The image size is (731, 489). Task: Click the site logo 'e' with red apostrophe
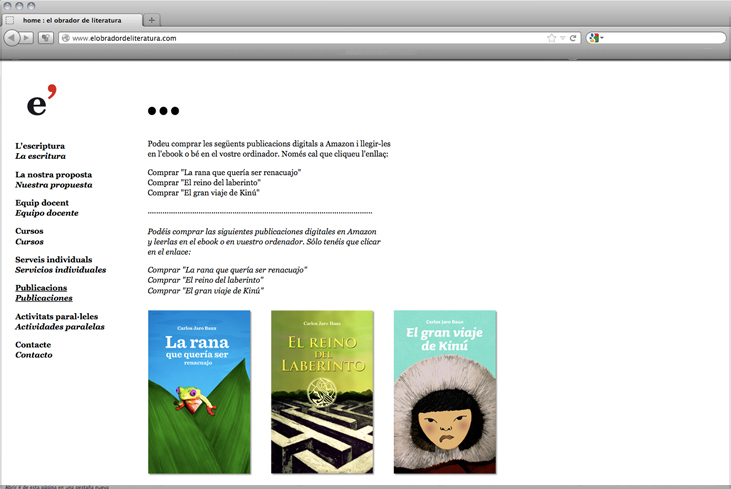click(41, 100)
